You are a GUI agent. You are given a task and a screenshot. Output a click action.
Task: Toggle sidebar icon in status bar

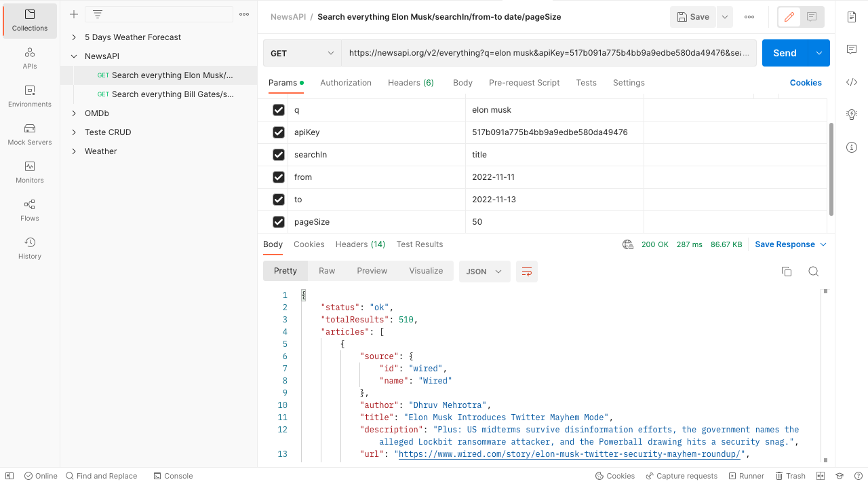pyautogui.click(x=9, y=476)
